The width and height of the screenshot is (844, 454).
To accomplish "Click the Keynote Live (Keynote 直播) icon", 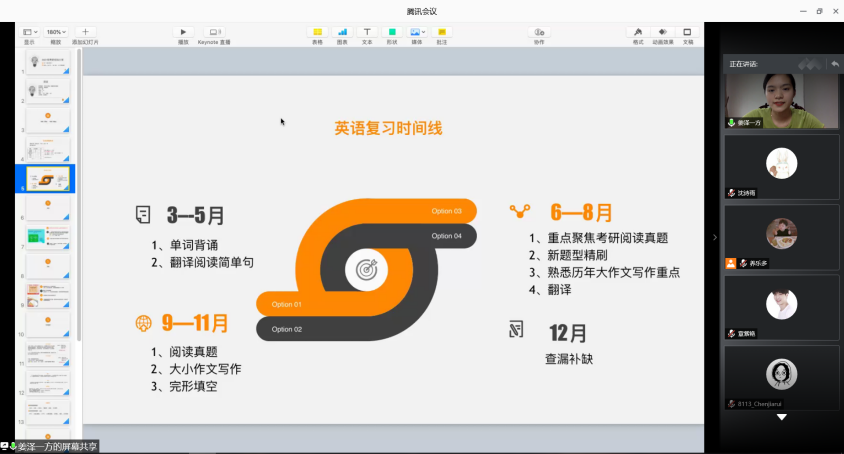I will 213,32.
